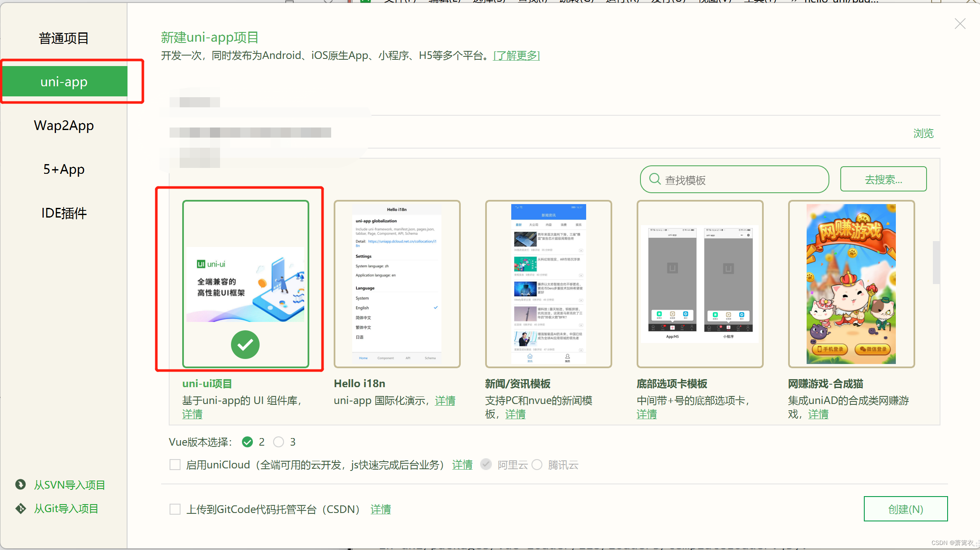Open 详情 link for GitCode upload
Image resolution: width=980 pixels, height=550 pixels.
381,509
